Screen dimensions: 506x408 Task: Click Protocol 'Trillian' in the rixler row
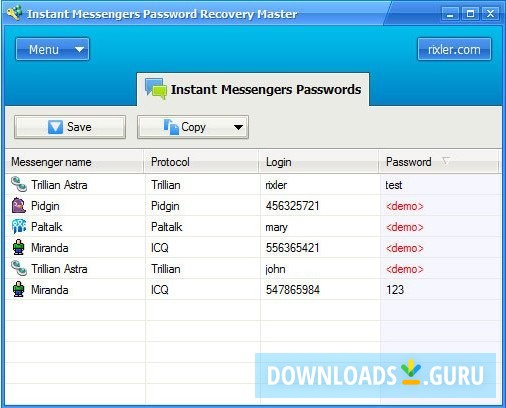coord(166,185)
